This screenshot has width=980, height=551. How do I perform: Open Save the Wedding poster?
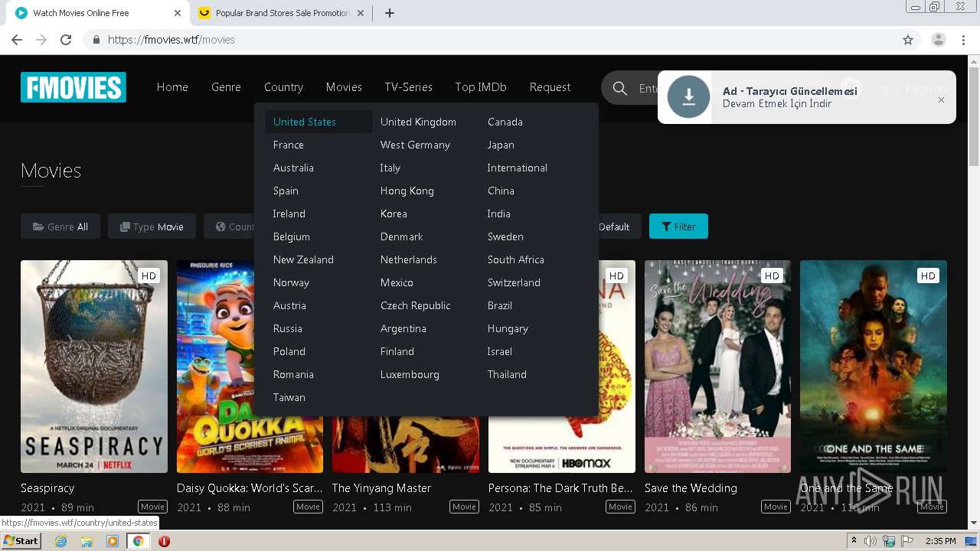pyautogui.click(x=717, y=367)
